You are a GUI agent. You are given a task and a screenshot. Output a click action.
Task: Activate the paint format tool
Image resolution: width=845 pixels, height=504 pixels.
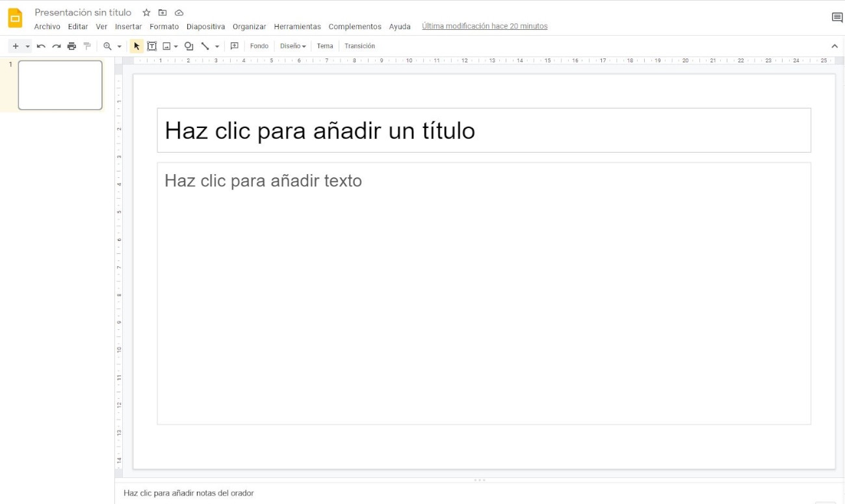pyautogui.click(x=87, y=46)
